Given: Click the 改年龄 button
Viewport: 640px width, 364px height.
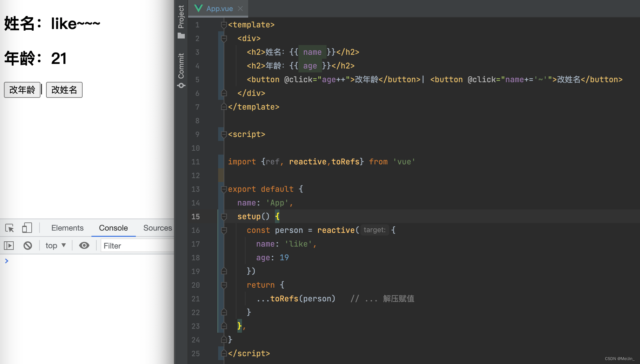Looking at the screenshot, I should [x=22, y=90].
